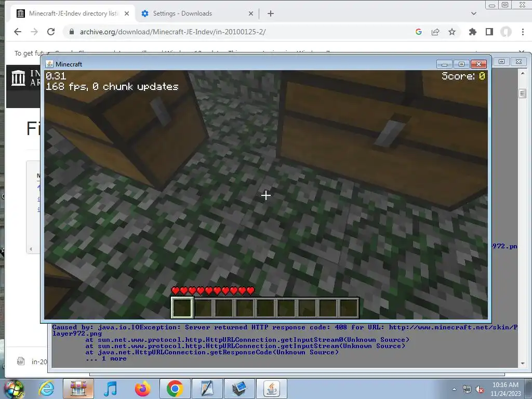
Task: Switch to Java taskbar button
Action: tap(271, 389)
